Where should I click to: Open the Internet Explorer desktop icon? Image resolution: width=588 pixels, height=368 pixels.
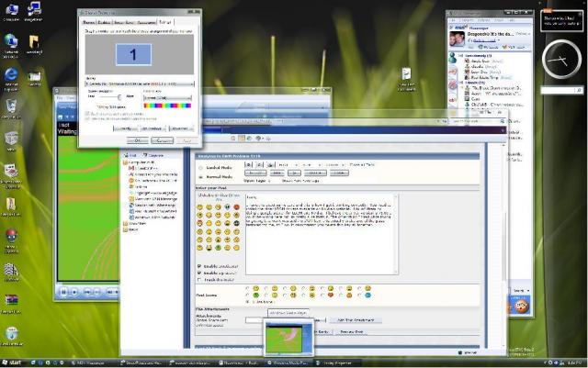(11, 79)
